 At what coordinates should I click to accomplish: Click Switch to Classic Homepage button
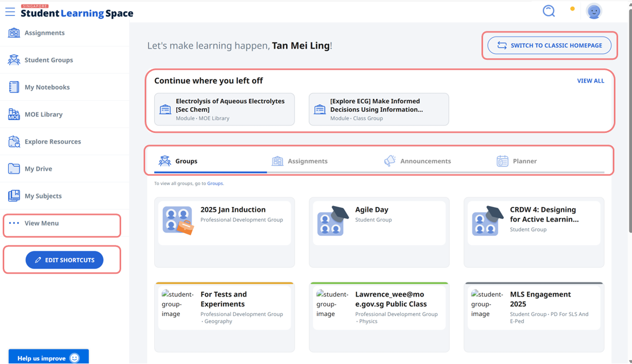pyautogui.click(x=550, y=45)
